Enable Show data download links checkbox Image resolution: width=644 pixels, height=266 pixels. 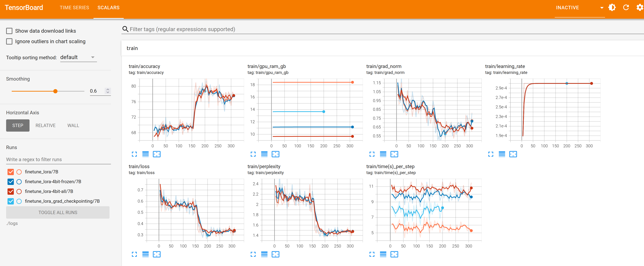(x=9, y=31)
